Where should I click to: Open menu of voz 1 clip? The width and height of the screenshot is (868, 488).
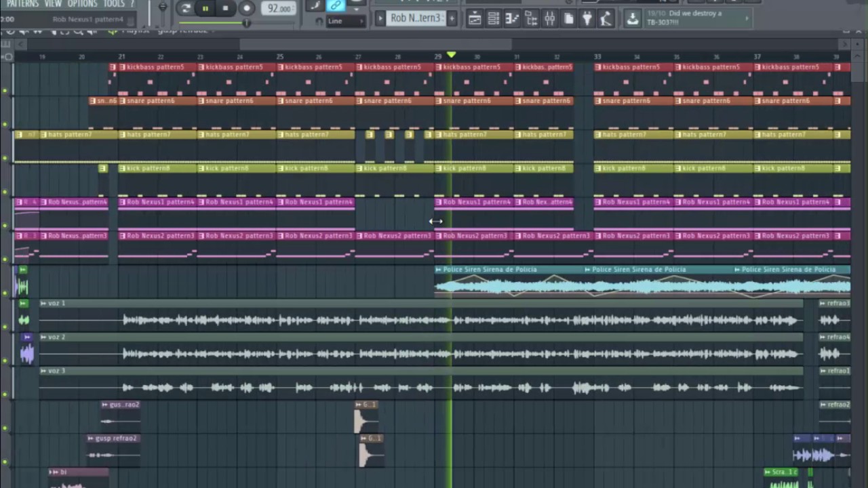[x=43, y=304]
